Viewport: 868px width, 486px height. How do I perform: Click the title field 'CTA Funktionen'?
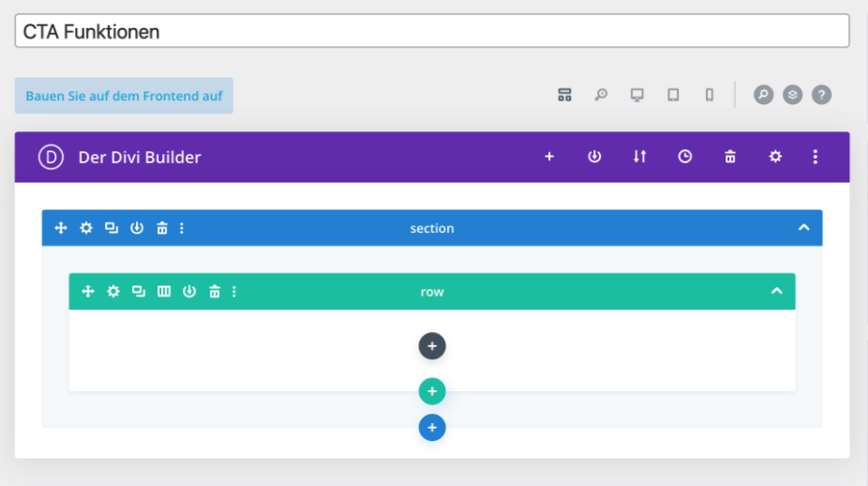pyautogui.click(x=432, y=31)
